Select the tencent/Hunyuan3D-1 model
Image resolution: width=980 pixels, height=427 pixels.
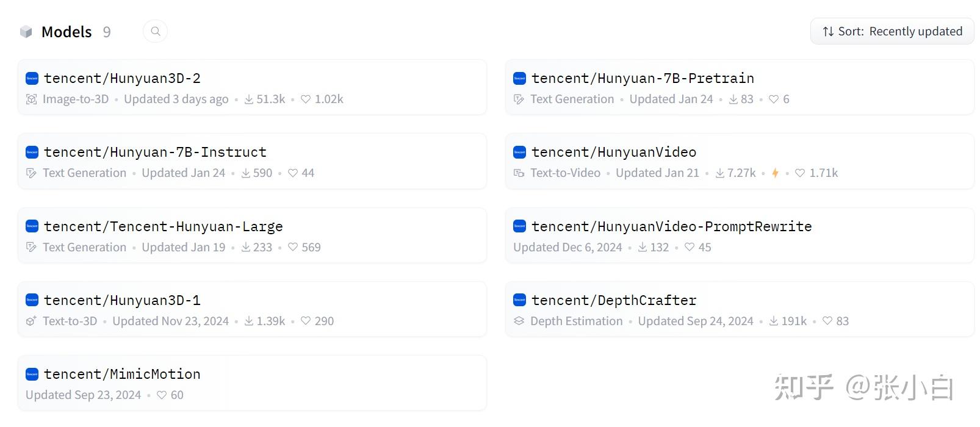pyautogui.click(x=122, y=300)
